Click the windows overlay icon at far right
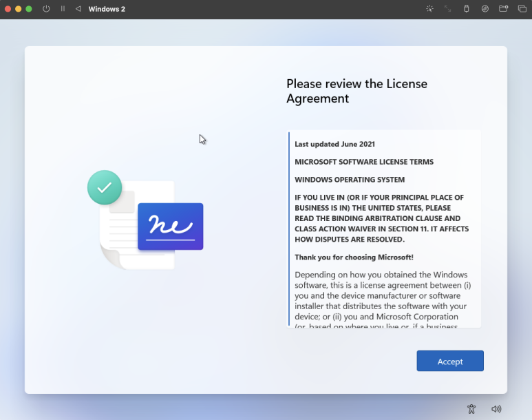The width and height of the screenshot is (532, 420). coord(522,9)
